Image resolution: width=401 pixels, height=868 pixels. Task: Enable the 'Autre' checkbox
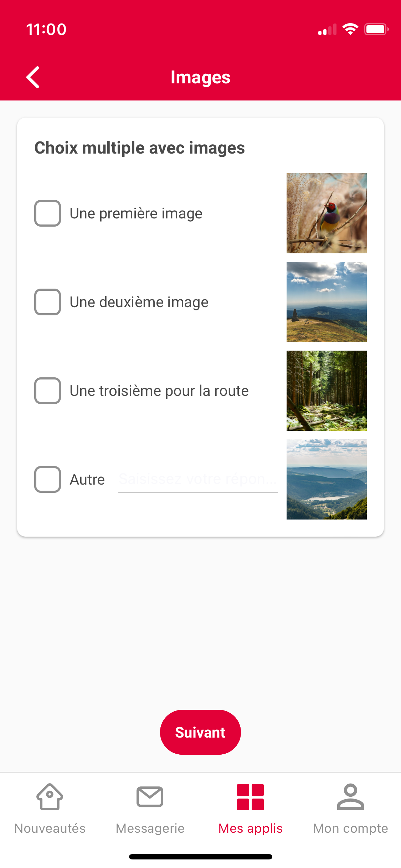(x=47, y=479)
